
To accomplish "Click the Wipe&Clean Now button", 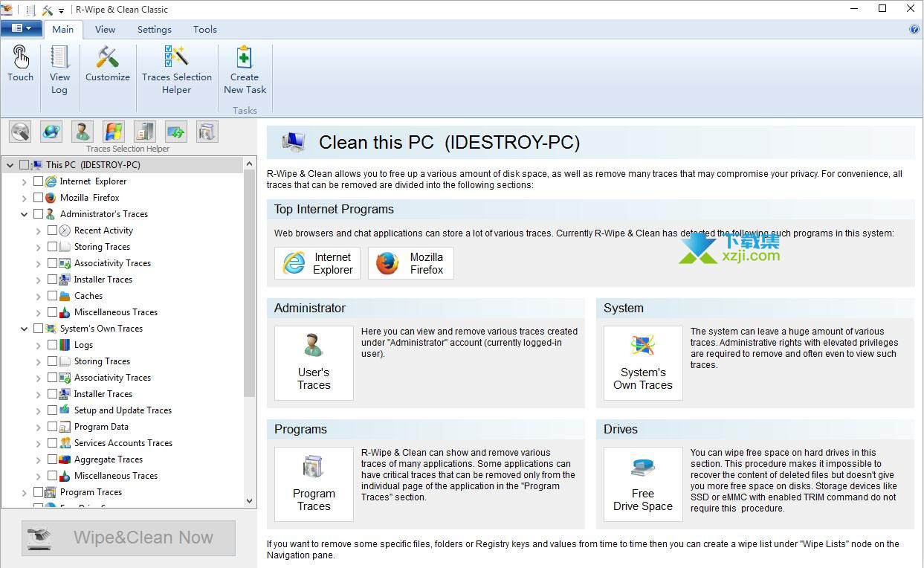I will 129,538.
